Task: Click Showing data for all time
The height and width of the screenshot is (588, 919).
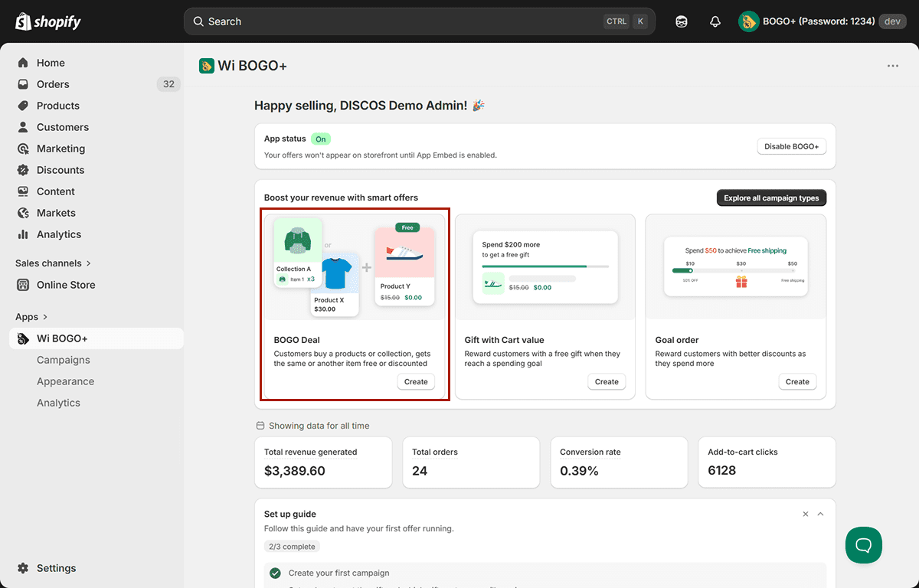Action: pyautogui.click(x=319, y=426)
